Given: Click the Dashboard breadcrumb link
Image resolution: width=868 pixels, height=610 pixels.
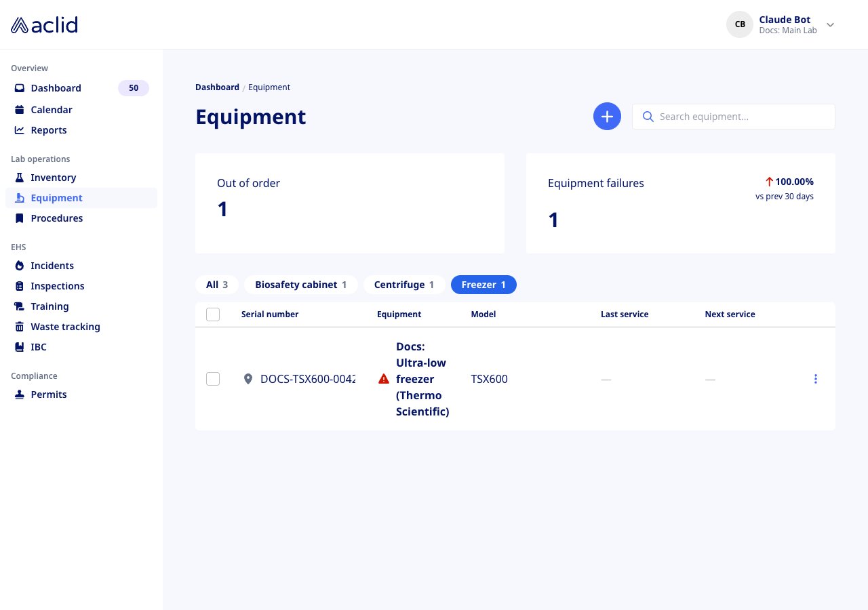Looking at the screenshot, I should click(x=217, y=87).
